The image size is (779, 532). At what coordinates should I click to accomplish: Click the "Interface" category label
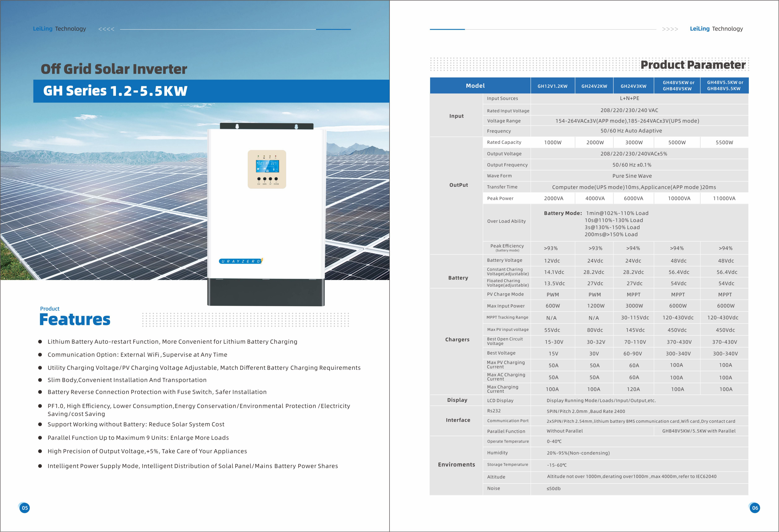point(458,420)
